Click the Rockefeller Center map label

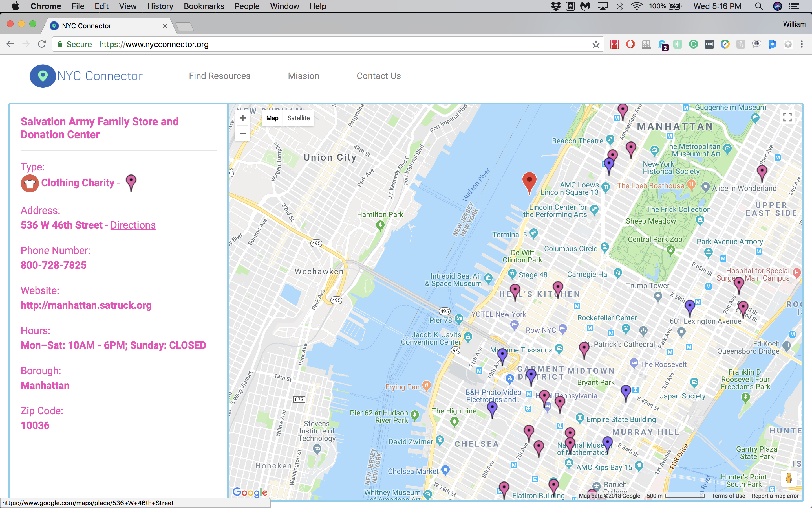[607, 318]
